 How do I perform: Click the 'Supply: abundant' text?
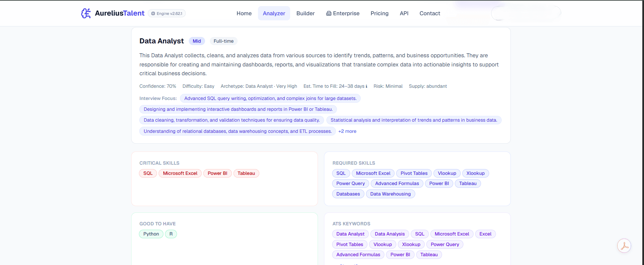tap(428, 86)
